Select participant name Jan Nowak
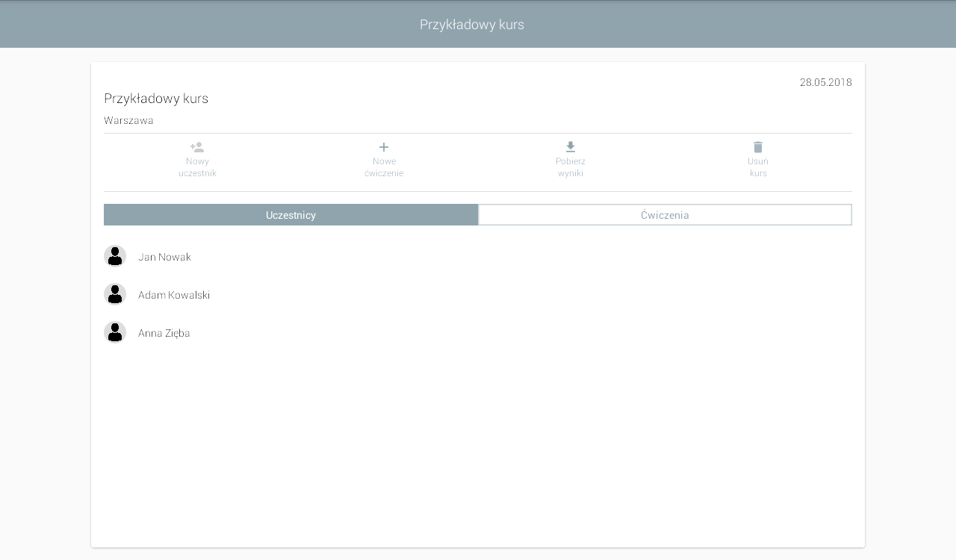Image resolution: width=956 pixels, height=560 pixels. pyautogui.click(x=164, y=257)
